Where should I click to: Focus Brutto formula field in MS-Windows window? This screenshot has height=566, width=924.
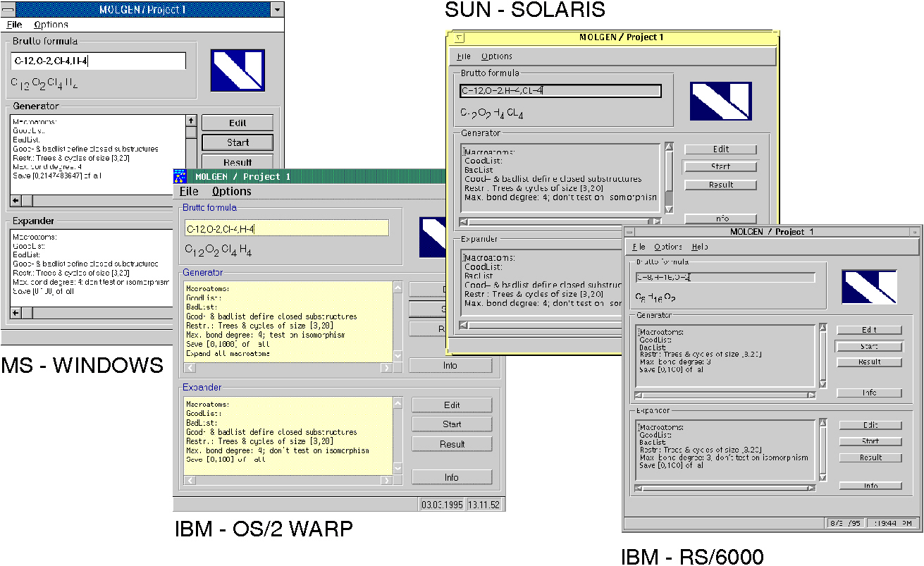pyautogui.click(x=99, y=61)
